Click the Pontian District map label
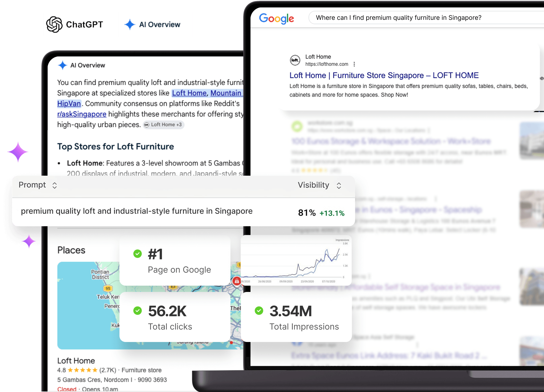Image resolution: width=544 pixels, height=392 pixels. tap(100, 274)
